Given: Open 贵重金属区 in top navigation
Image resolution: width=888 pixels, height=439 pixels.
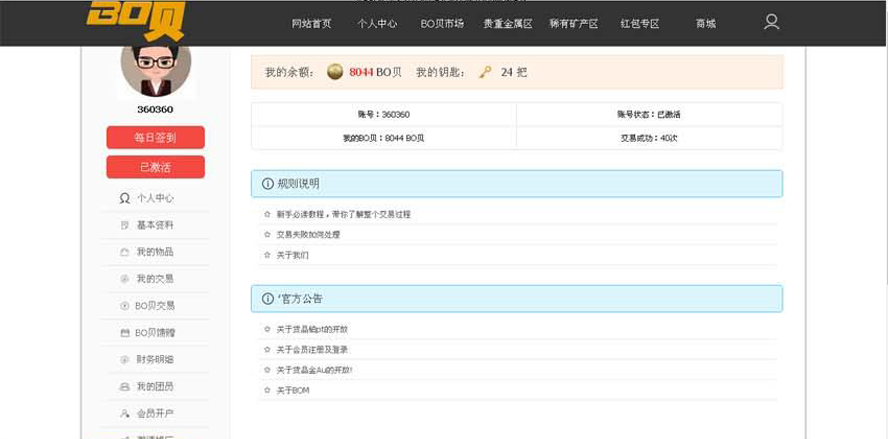Looking at the screenshot, I should 508,24.
